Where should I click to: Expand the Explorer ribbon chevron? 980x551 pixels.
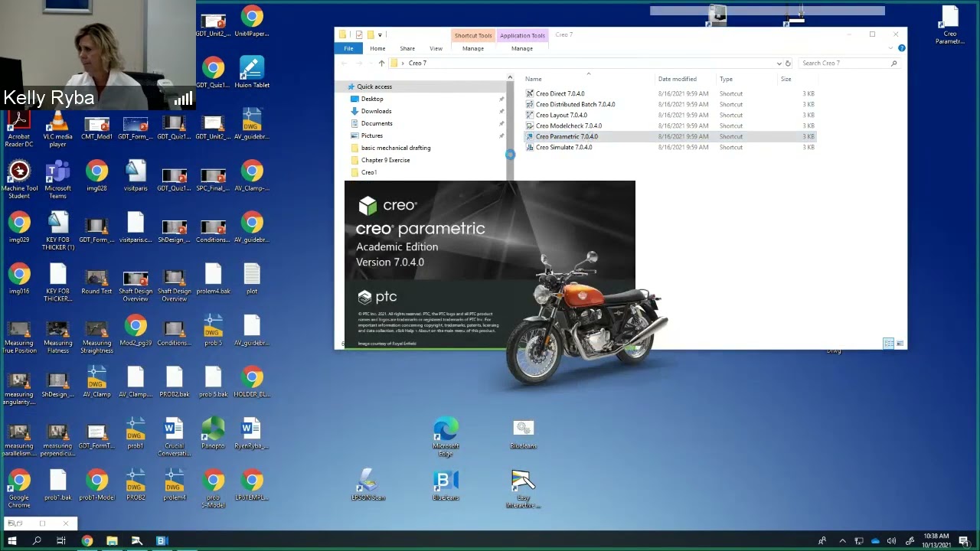tap(891, 48)
